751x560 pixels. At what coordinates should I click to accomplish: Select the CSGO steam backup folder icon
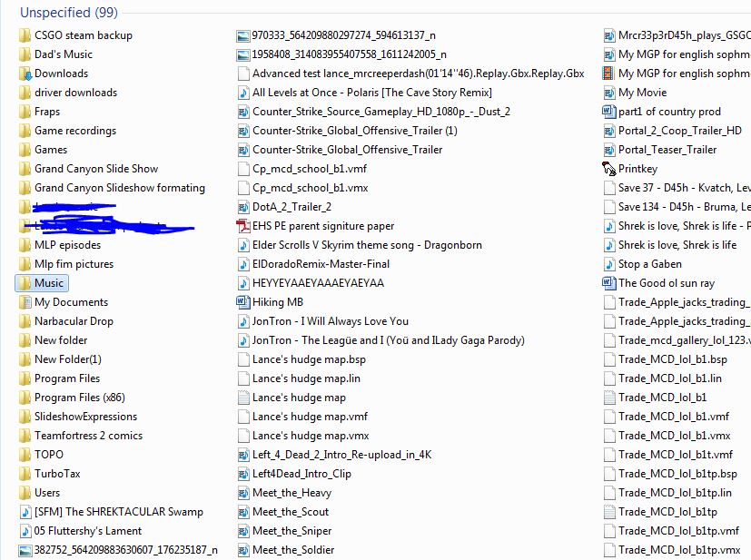point(25,35)
